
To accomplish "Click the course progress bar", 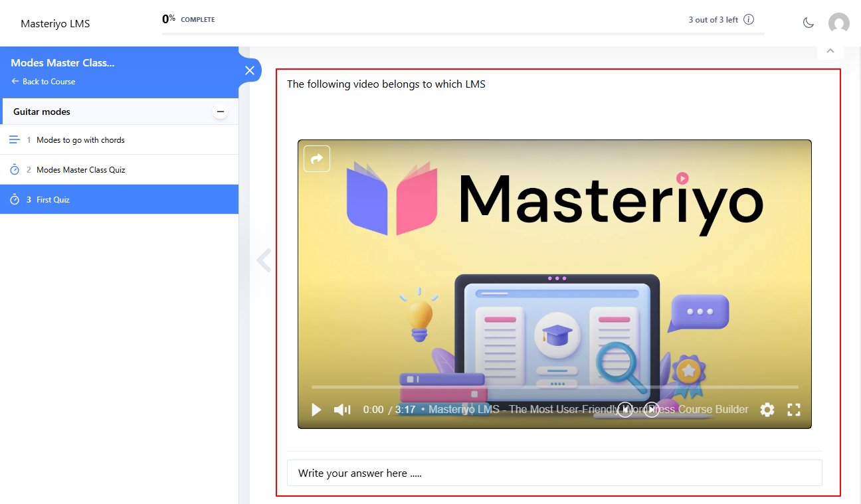I will (x=463, y=33).
